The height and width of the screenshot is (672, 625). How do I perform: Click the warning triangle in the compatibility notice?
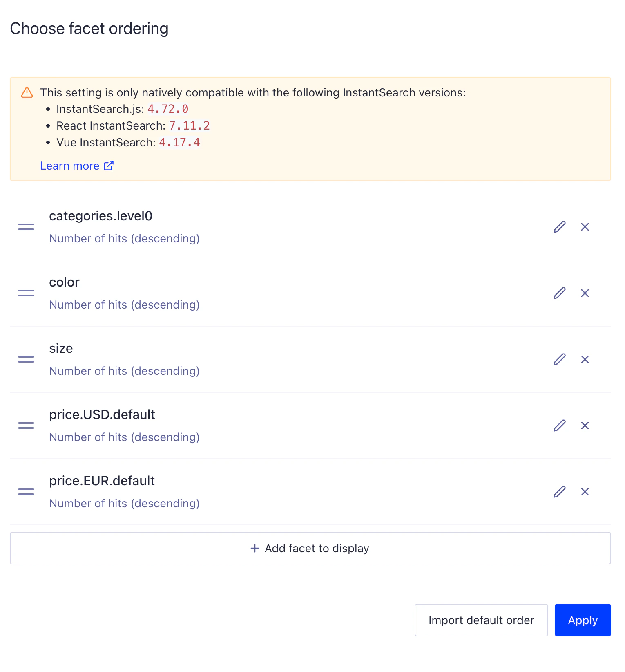click(x=27, y=93)
